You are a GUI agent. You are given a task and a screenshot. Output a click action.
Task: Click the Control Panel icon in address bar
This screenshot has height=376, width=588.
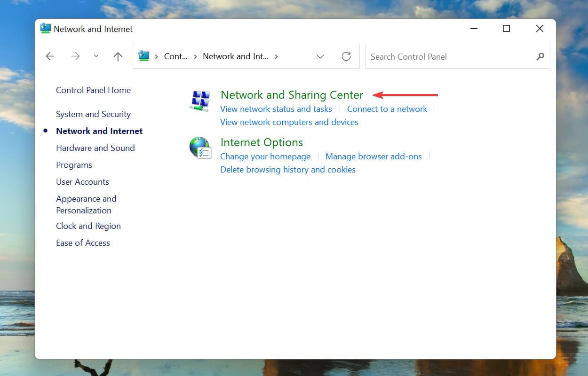(144, 56)
